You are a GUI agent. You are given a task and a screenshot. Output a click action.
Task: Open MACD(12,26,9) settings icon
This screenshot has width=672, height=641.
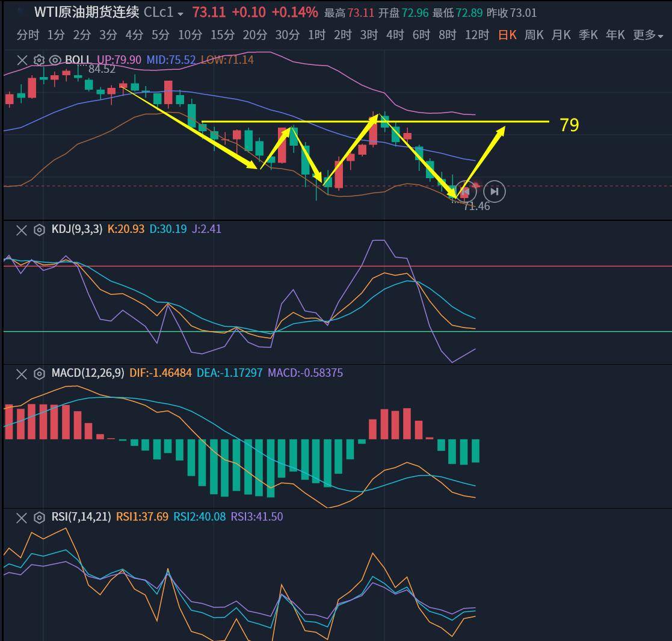click(39, 374)
